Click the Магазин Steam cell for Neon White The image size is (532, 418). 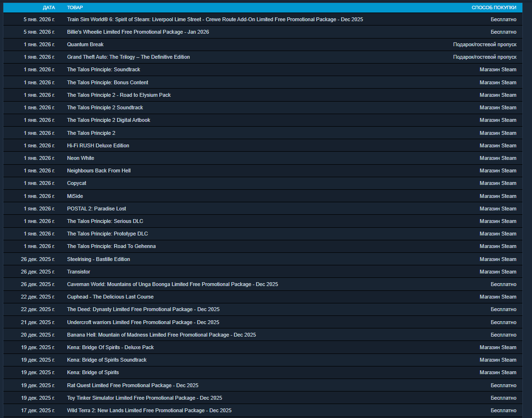coord(498,158)
